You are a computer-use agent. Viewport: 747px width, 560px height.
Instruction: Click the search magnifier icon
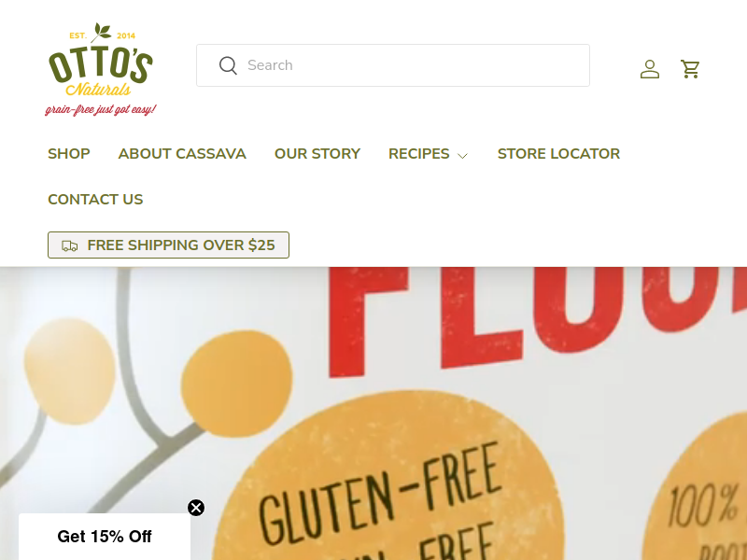(228, 65)
